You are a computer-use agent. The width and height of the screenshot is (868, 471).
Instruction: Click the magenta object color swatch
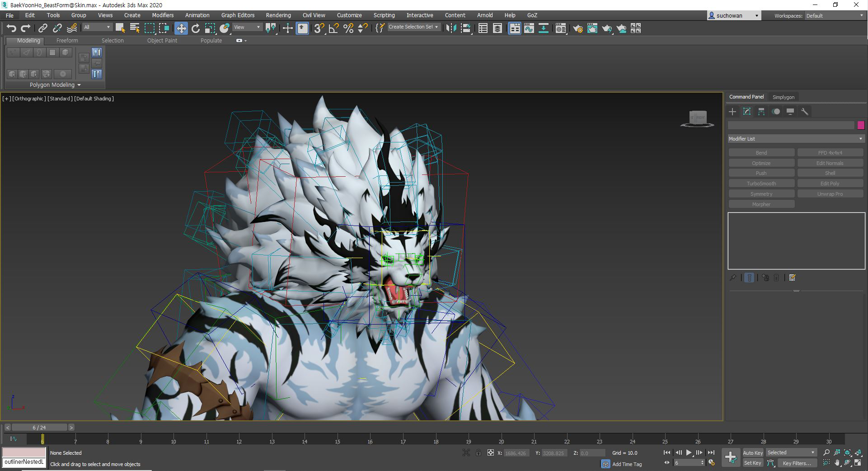(861, 125)
